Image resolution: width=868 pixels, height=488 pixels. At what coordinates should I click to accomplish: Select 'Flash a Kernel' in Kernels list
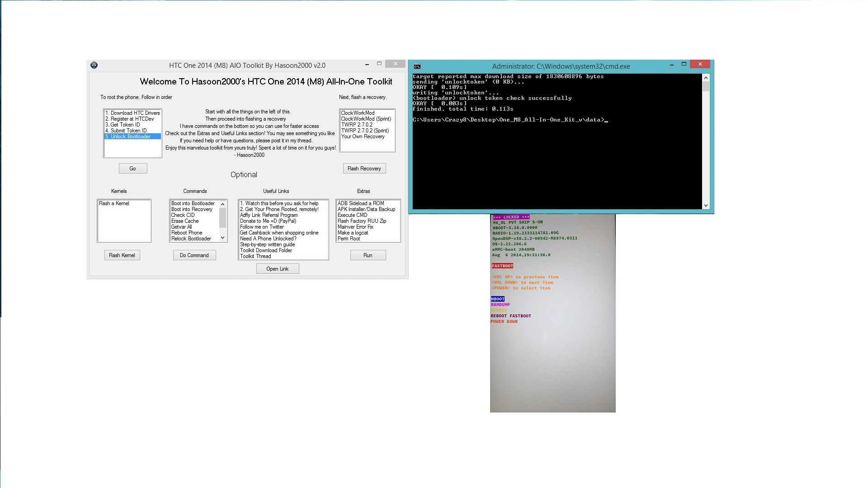click(x=124, y=203)
